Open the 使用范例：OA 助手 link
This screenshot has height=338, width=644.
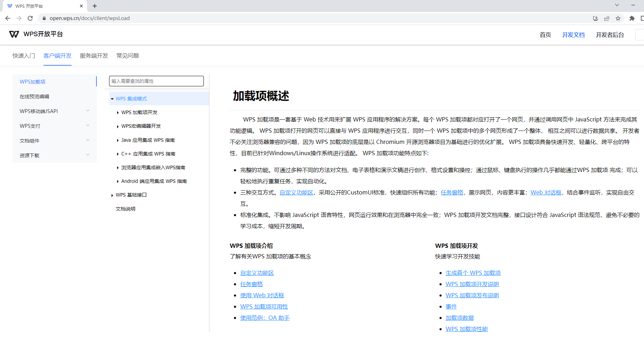[x=265, y=318]
